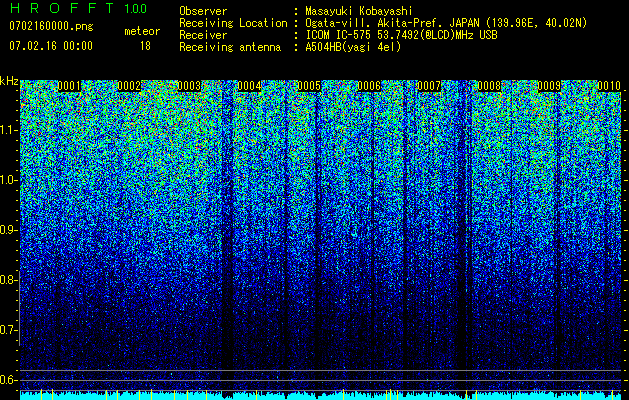Click the kHz axis unit label
This screenshot has width=629, height=400.
9,81
